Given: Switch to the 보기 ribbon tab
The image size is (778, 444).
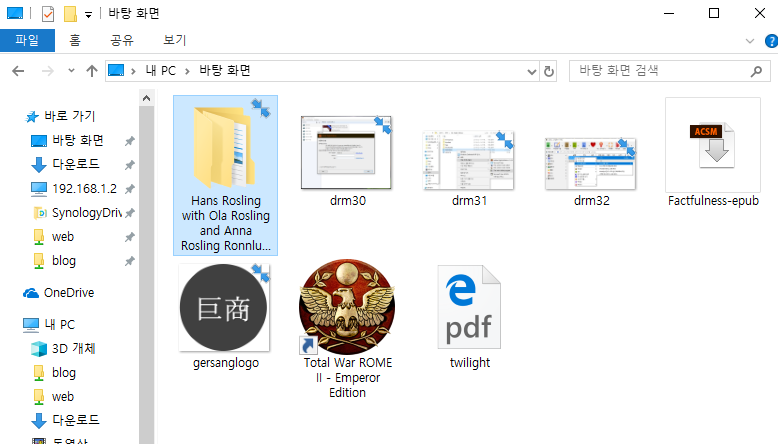Looking at the screenshot, I should (175, 40).
